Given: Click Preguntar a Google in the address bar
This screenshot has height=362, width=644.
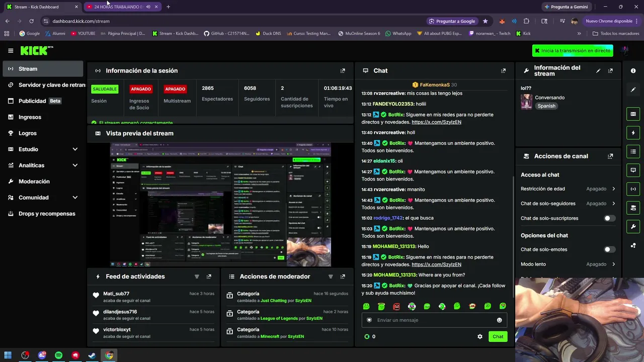Looking at the screenshot, I should pyautogui.click(x=452, y=21).
